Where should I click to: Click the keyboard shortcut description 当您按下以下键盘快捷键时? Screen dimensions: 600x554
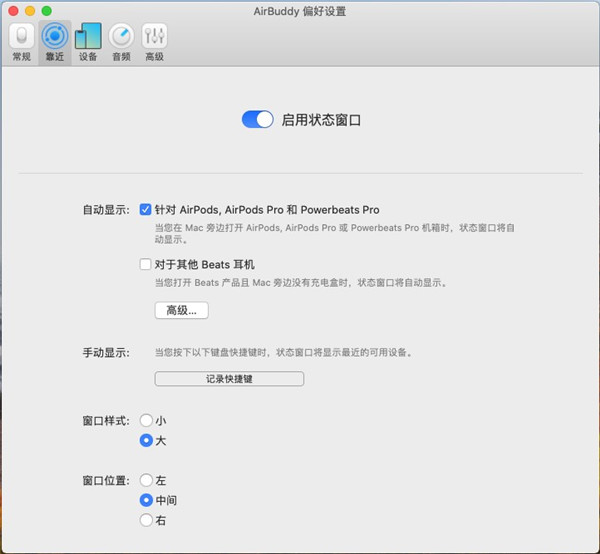pos(284,352)
